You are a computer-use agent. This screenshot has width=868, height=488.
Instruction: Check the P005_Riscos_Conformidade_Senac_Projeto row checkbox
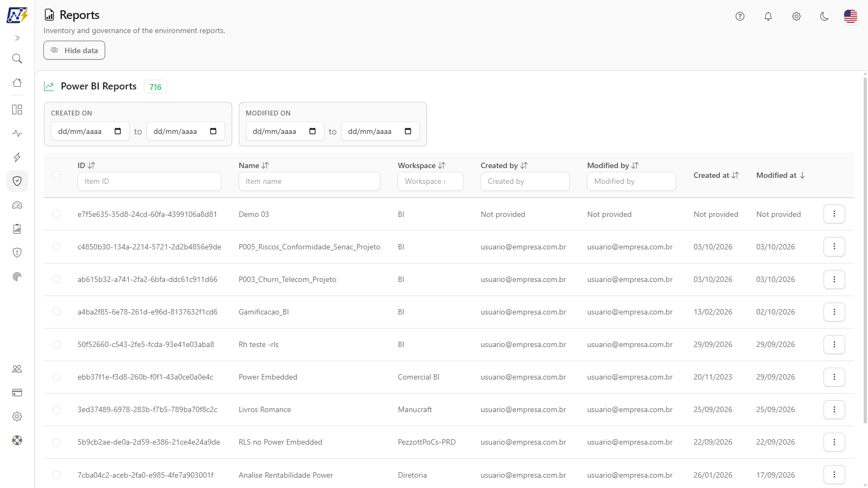tap(56, 247)
